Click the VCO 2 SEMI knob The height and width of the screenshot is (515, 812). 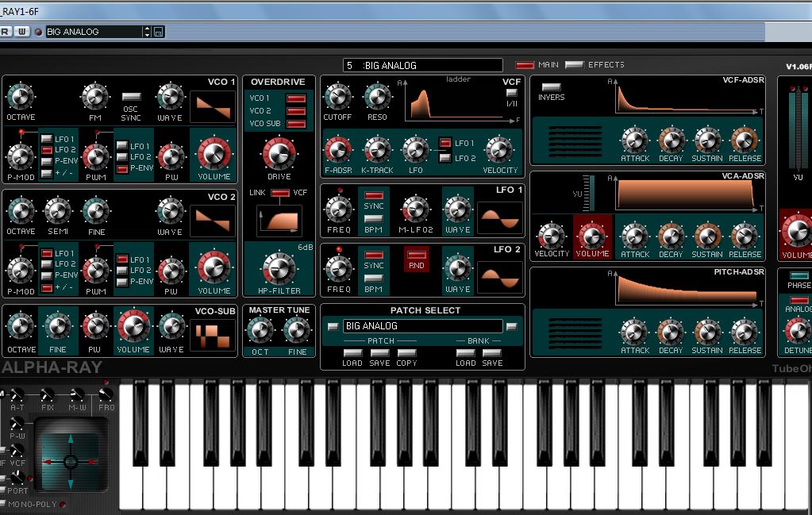[x=58, y=210]
